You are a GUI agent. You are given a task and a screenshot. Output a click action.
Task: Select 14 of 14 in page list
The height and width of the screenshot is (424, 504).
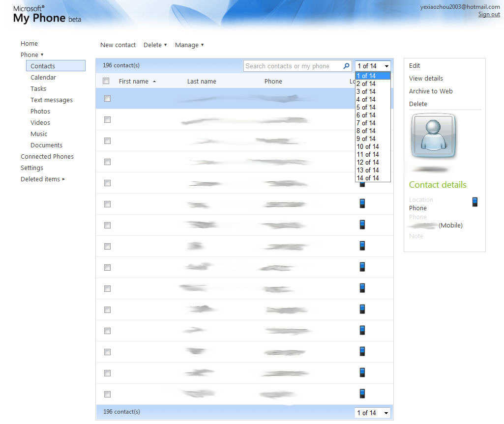tap(368, 178)
